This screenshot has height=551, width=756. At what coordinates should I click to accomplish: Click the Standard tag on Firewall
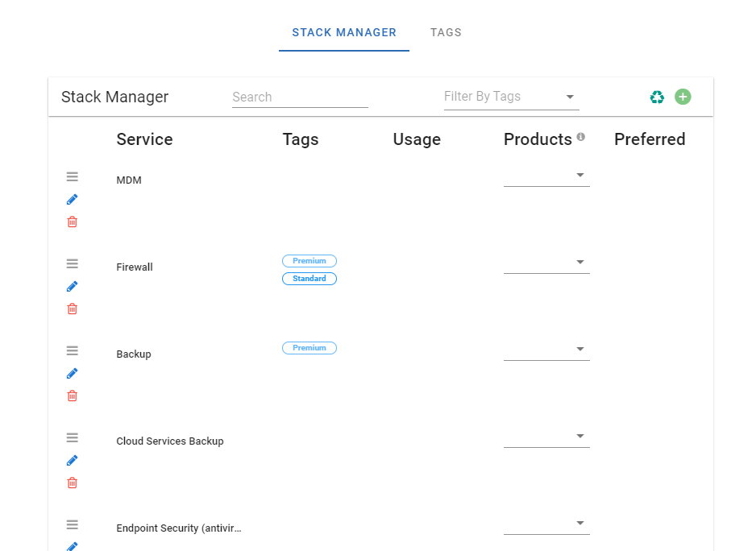309,279
